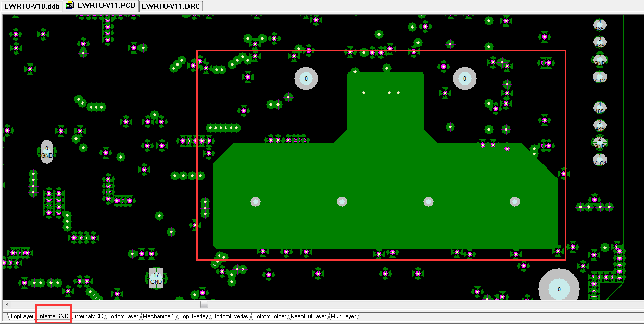Click the PCB document icon on the EWRTU-V11.PCB tab
The width and height of the screenshot is (644, 324).
70,6
